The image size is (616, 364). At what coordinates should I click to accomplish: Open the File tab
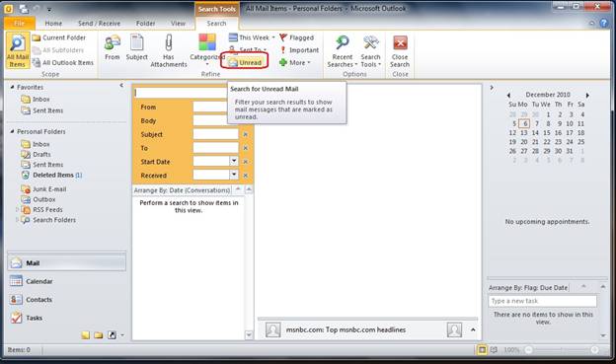[20, 23]
